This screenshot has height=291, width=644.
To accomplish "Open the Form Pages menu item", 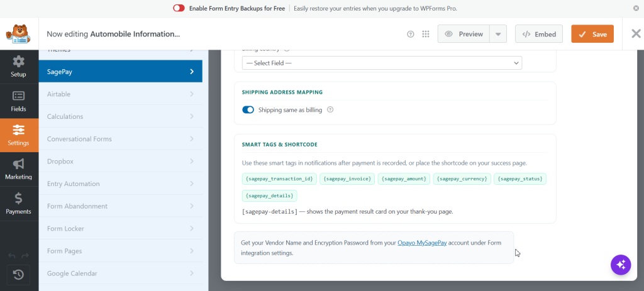I will pos(120,251).
